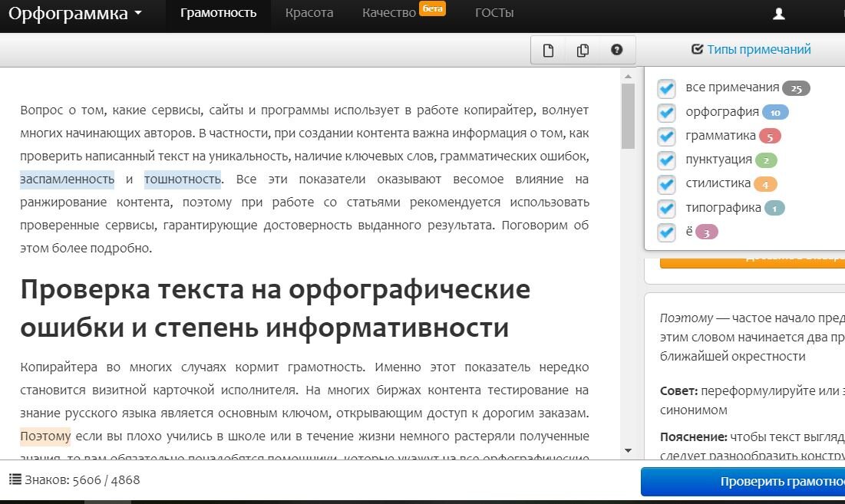Click the Совет text in hint panel
Viewport: 845px width, 504px height.
pos(678,391)
